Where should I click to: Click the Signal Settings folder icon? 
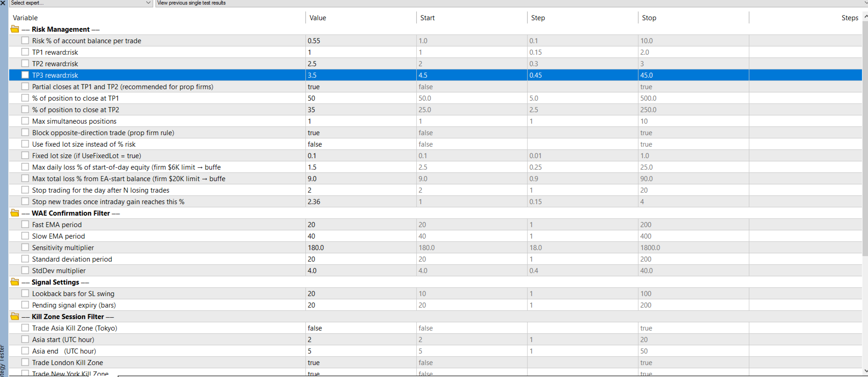click(x=15, y=282)
